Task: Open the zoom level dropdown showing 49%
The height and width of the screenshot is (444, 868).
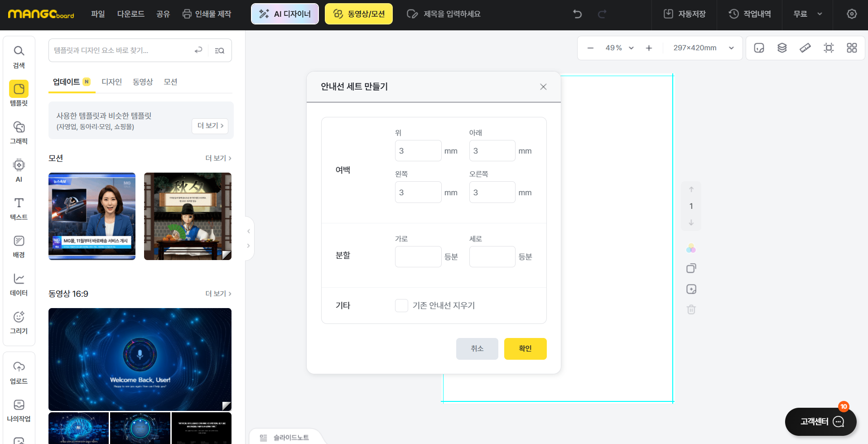Action: click(x=619, y=48)
